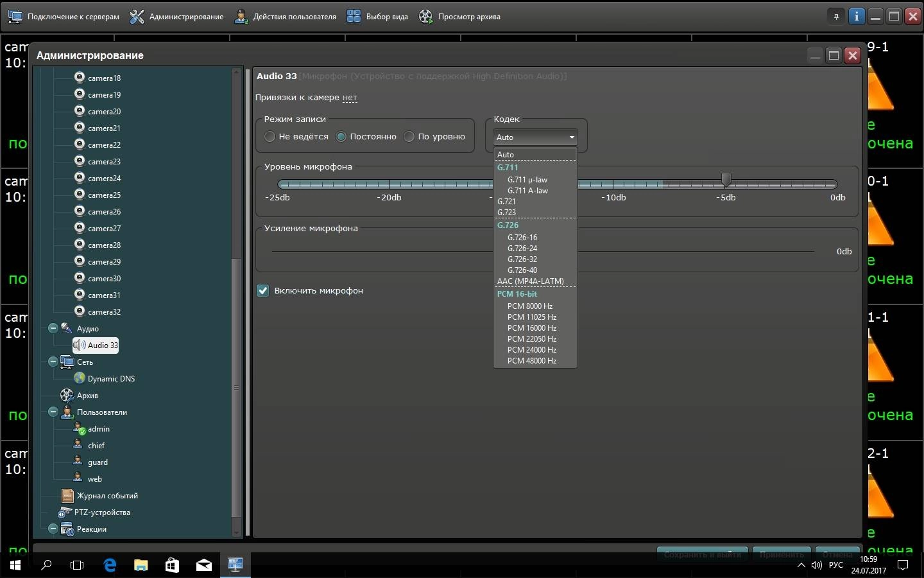Click the Аудио microphone icon
The height and width of the screenshot is (578, 924).
click(67, 328)
